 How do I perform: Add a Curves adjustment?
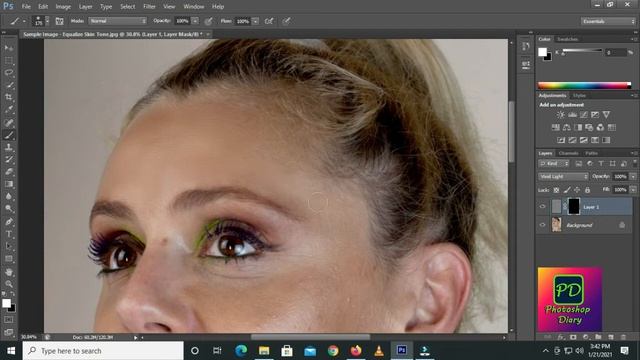coord(584,115)
